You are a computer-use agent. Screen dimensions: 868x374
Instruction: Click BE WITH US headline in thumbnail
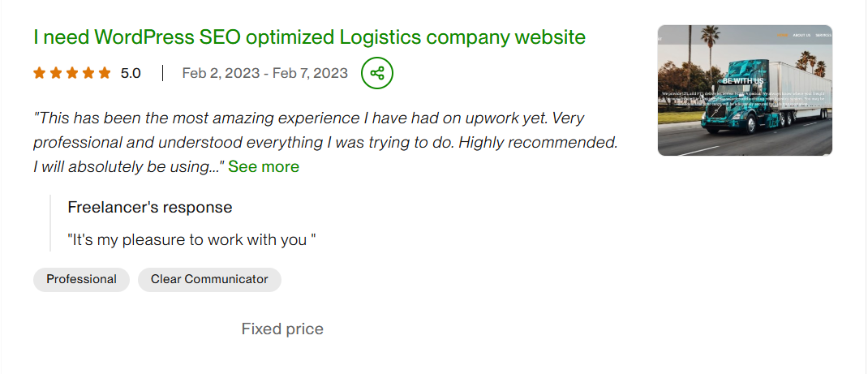tap(742, 81)
